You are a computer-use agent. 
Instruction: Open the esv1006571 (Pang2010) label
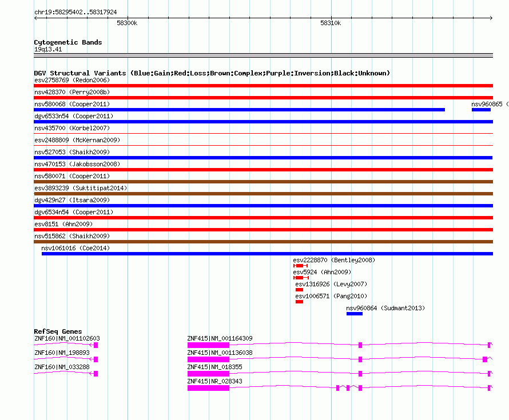point(331,296)
